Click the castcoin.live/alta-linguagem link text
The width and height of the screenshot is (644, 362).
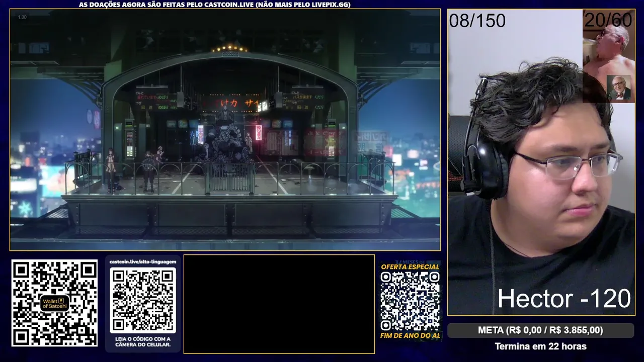tap(143, 262)
